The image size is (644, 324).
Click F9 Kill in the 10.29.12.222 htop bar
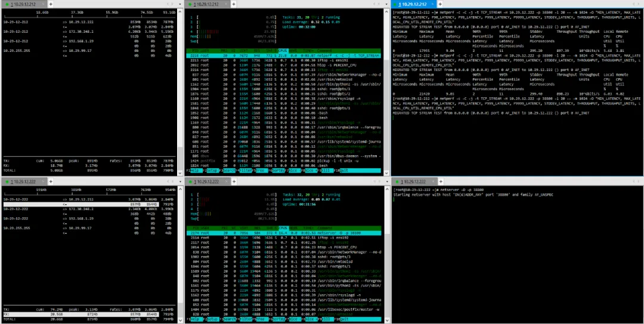(x=326, y=319)
